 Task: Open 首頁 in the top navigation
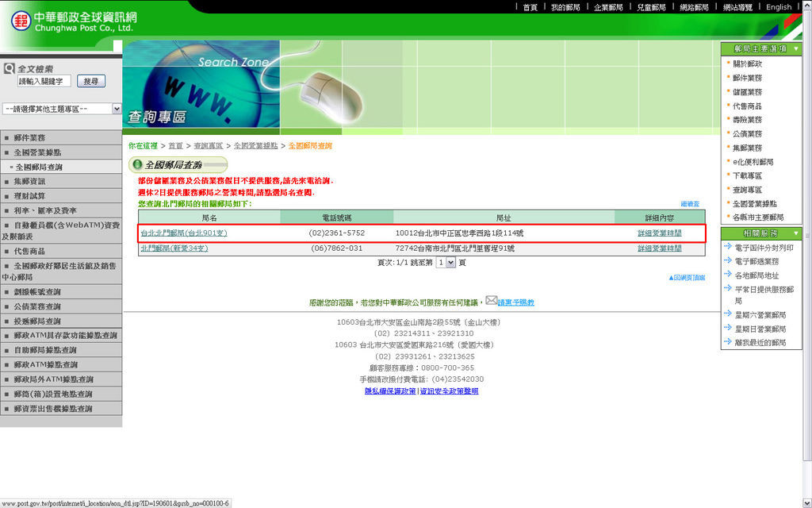click(530, 7)
